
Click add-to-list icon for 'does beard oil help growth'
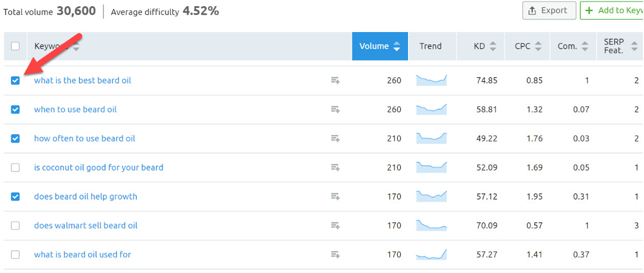click(335, 196)
